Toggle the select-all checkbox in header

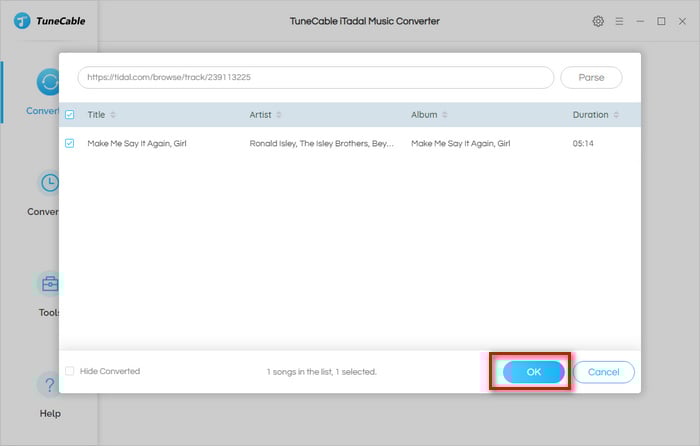pos(70,115)
